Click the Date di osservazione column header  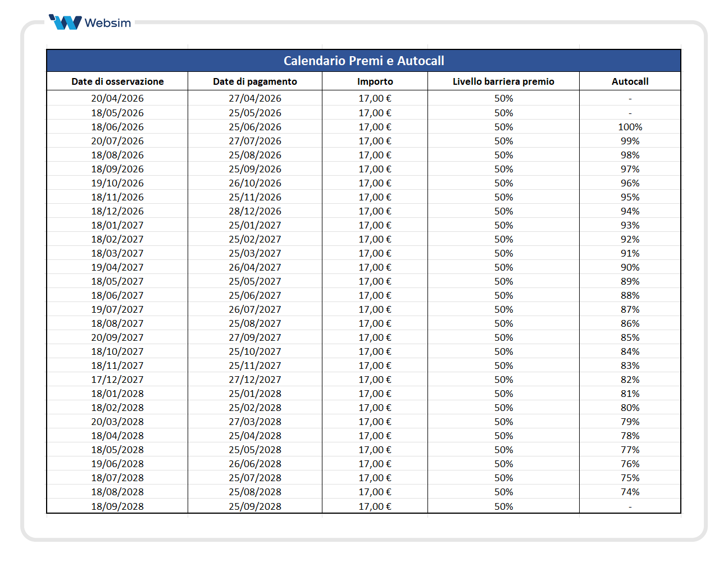coord(117,81)
